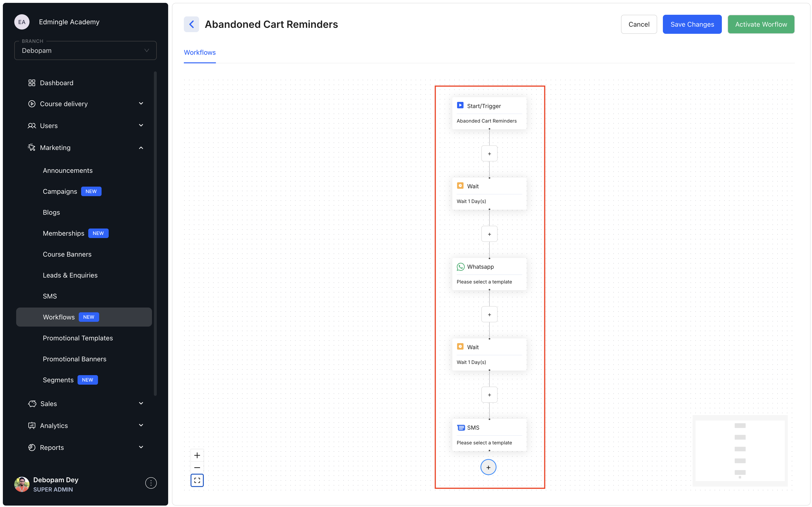This screenshot has width=812, height=507.
Task: Open the user options three-dot menu
Action: 151,483
